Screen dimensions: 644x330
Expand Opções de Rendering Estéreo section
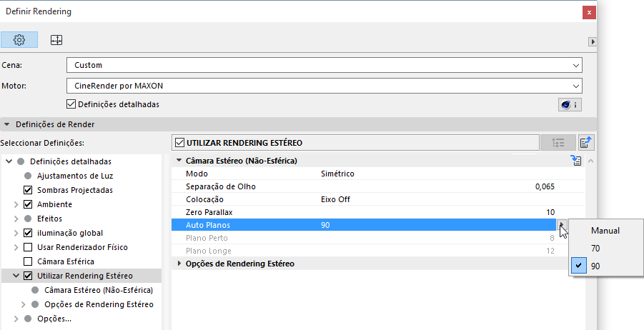179,264
